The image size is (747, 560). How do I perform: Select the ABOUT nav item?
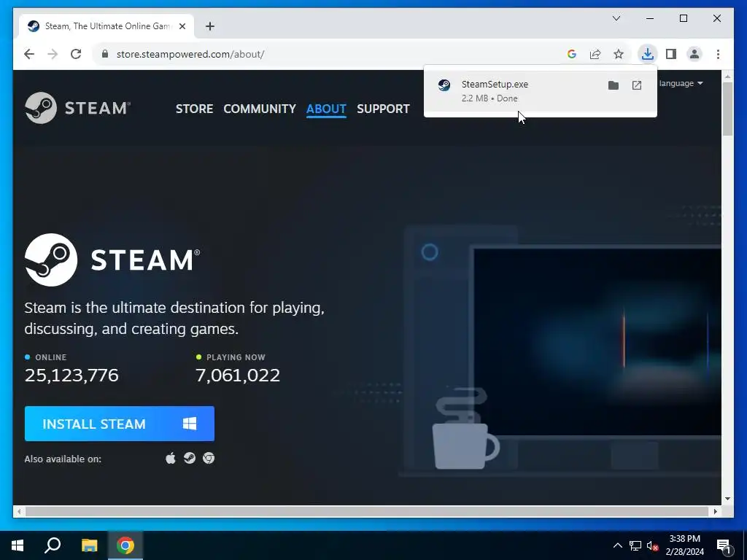tap(326, 109)
